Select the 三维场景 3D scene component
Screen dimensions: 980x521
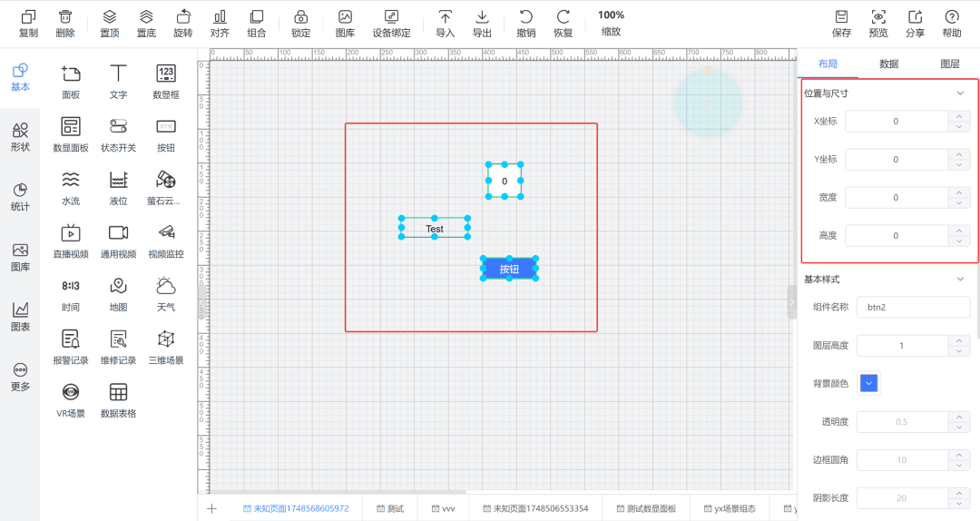point(166,348)
